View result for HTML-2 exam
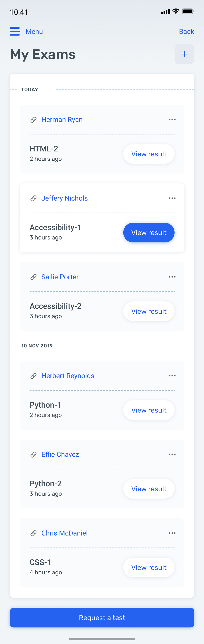Screen dimensions: 204x644 [149, 154]
